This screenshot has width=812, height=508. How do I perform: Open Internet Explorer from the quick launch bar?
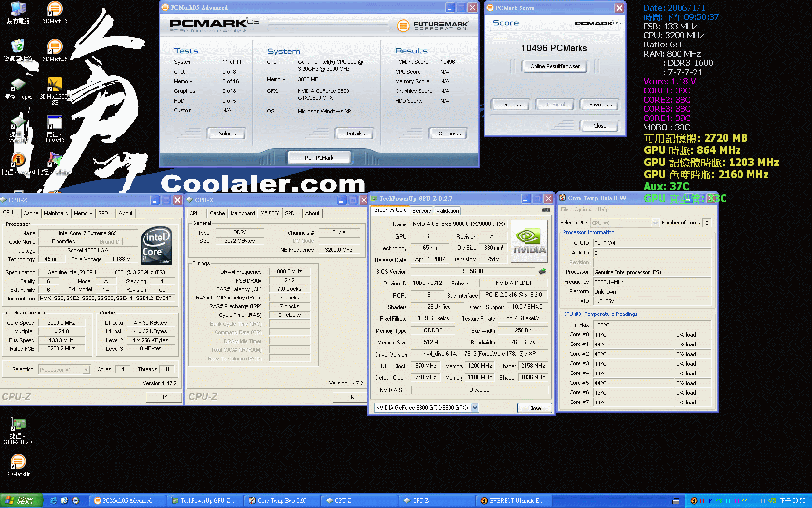tap(53, 501)
